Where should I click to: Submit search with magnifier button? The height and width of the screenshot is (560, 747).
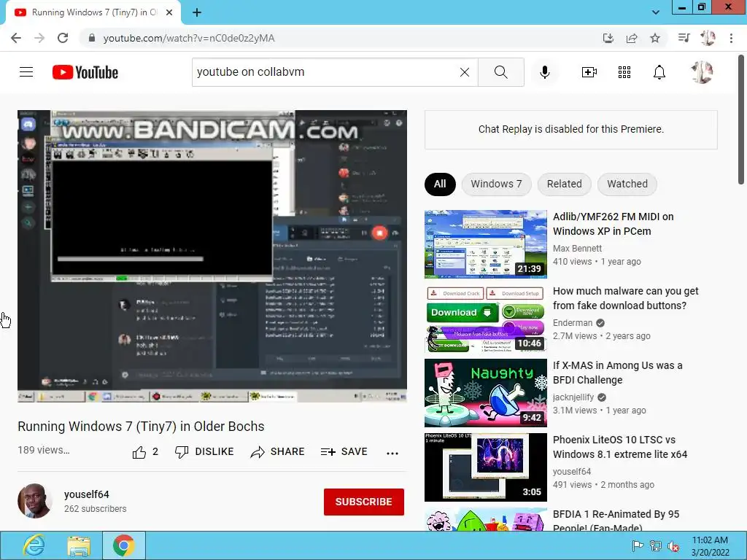coord(500,72)
